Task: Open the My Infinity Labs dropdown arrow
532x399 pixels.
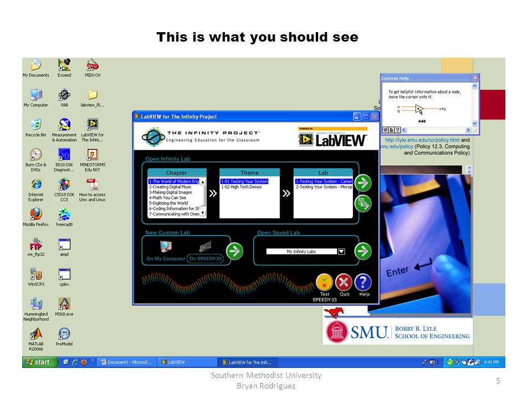Action: [x=342, y=252]
